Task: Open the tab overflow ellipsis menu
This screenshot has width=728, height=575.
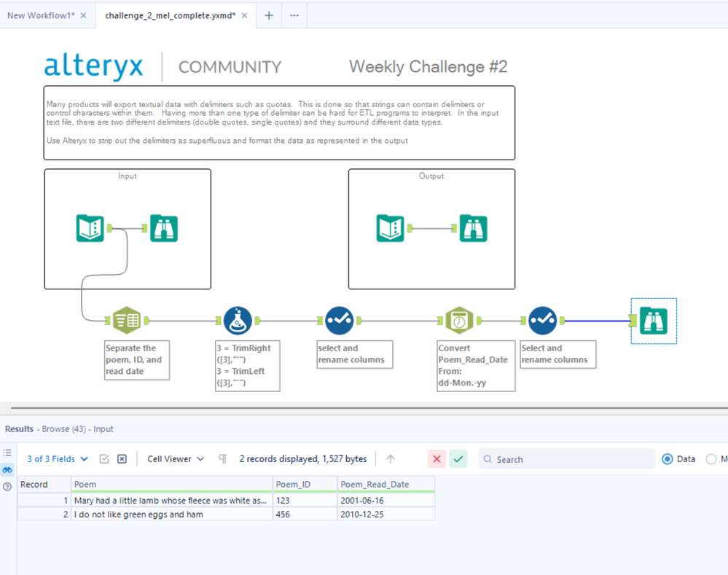Action: [294, 15]
